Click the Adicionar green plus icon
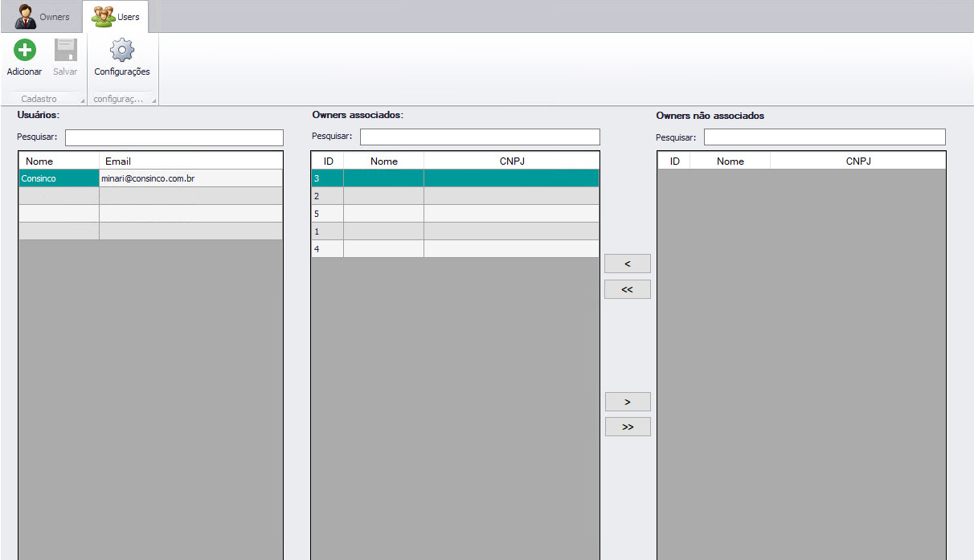The image size is (974, 560). [25, 50]
